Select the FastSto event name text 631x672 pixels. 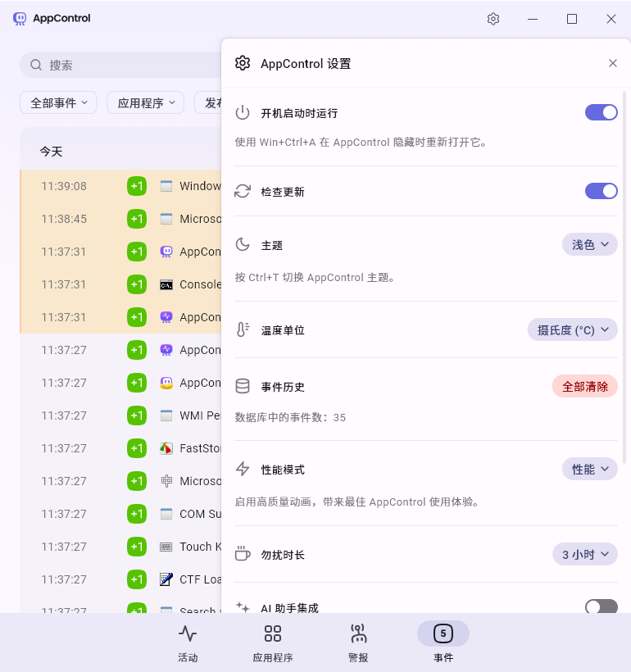[200, 448]
